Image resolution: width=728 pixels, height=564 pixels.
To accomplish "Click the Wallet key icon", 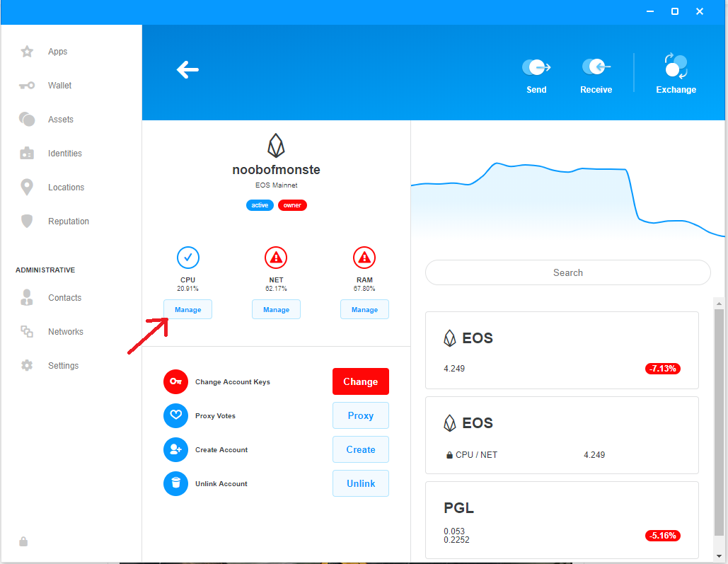I will (27, 86).
